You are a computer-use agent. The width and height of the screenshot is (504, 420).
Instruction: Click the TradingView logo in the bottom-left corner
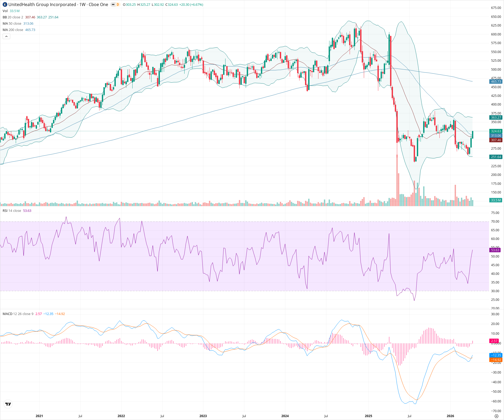(8, 404)
